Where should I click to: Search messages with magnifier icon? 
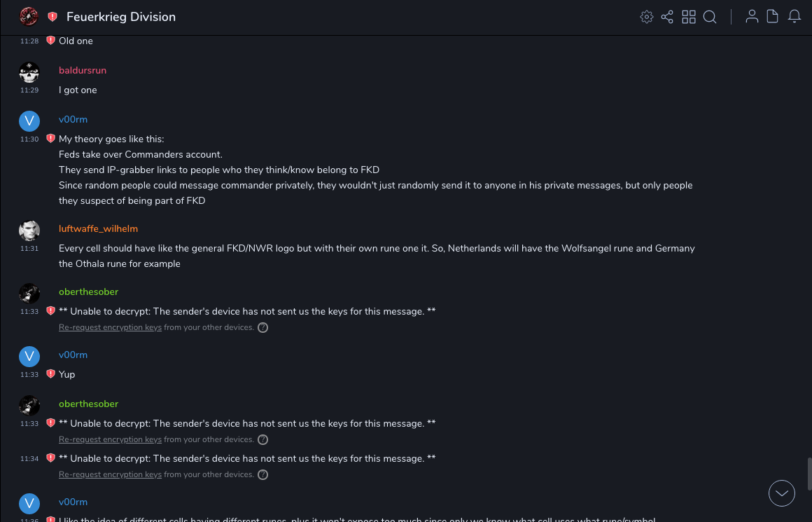(x=710, y=17)
